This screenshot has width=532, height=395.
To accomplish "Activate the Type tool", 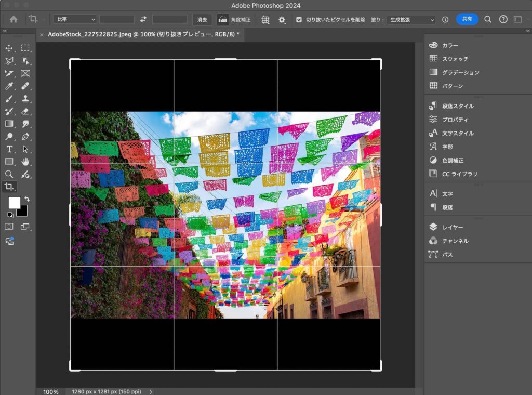I will [9, 149].
